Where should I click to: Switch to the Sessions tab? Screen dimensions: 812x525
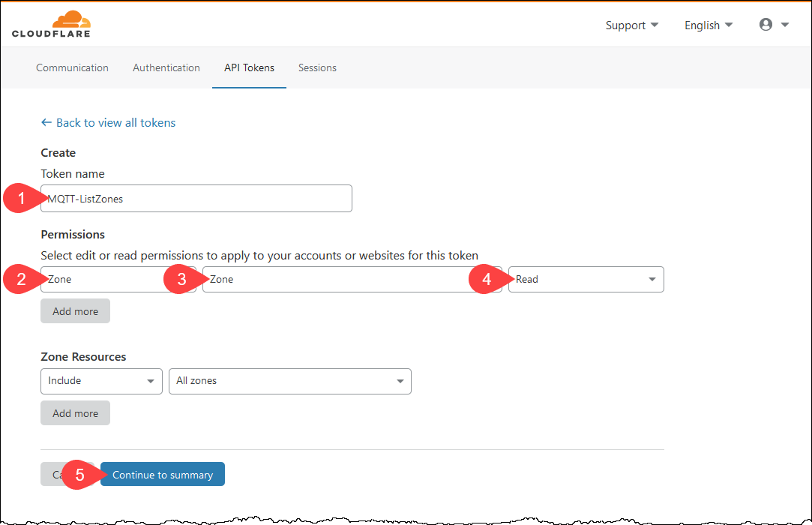pyautogui.click(x=317, y=68)
